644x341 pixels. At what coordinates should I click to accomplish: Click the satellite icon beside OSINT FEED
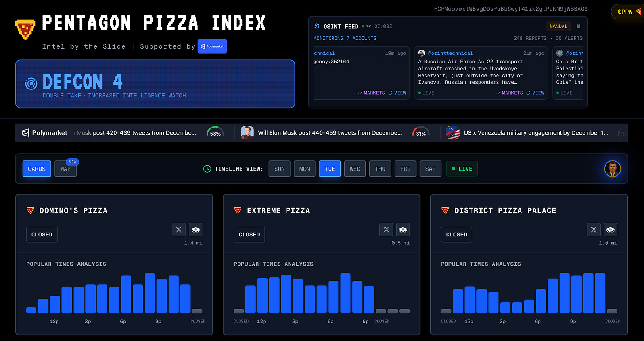[x=317, y=27]
